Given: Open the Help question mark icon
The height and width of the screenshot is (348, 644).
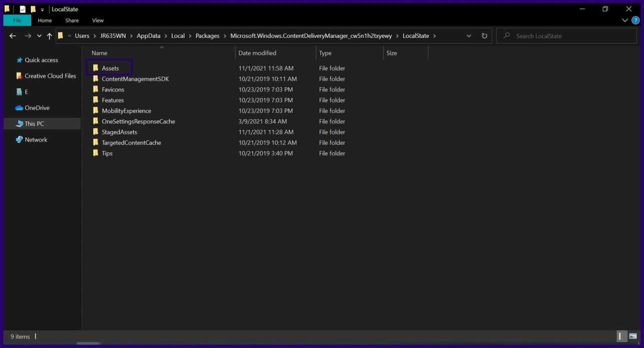Looking at the screenshot, I should (635, 20).
